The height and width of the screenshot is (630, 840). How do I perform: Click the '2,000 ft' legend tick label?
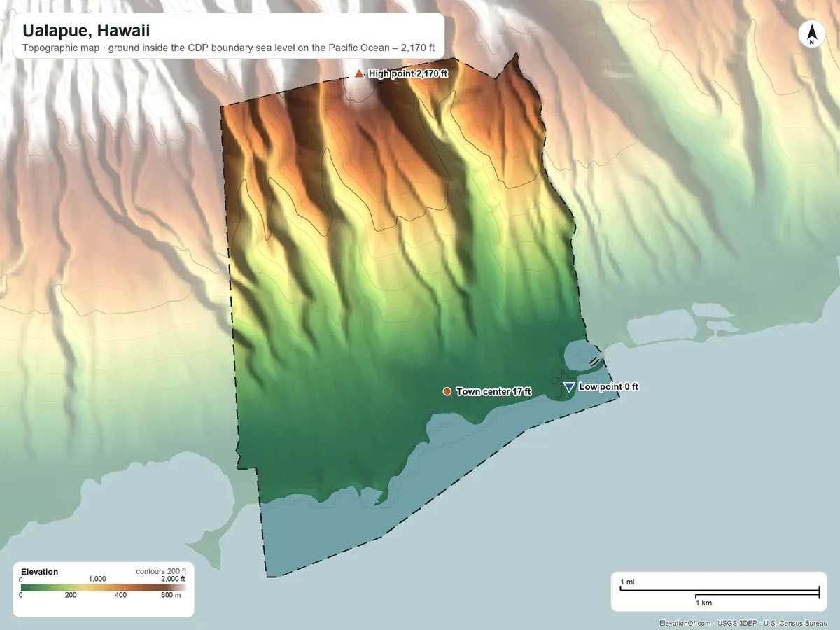(x=173, y=579)
